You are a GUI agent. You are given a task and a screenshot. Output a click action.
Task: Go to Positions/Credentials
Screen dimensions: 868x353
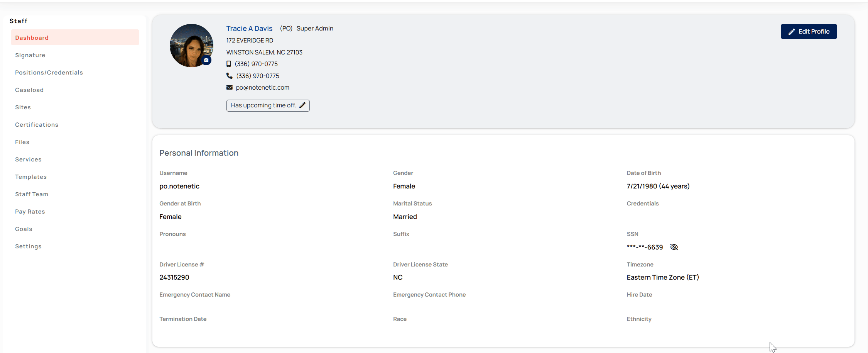pos(49,73)
